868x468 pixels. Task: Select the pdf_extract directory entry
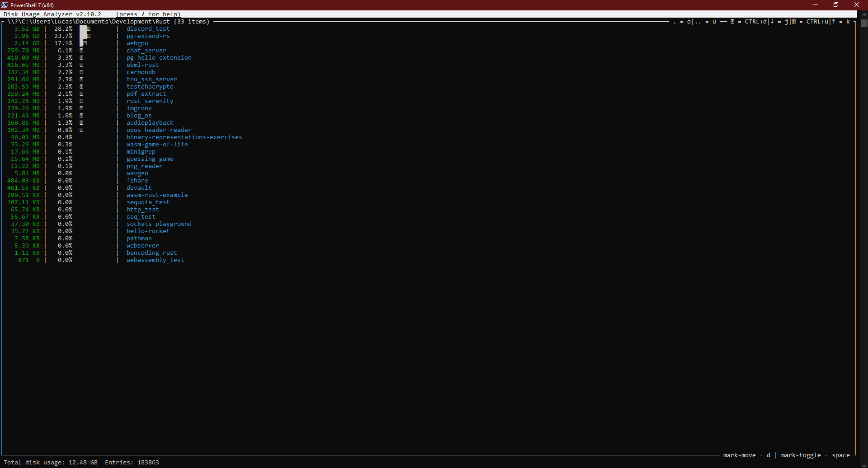(146, 94)
